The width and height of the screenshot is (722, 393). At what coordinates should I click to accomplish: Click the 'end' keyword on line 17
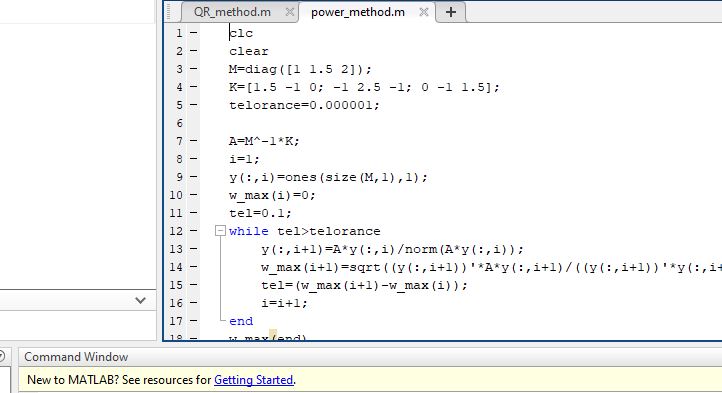241,321
